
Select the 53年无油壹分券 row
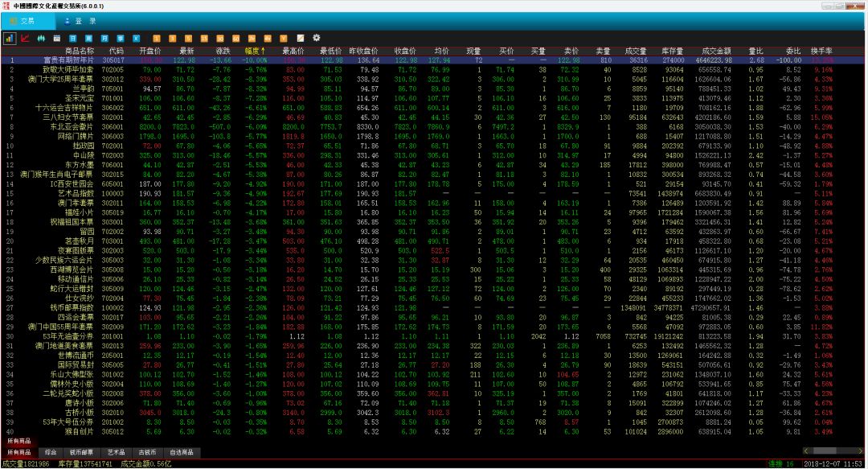(432, 336)
